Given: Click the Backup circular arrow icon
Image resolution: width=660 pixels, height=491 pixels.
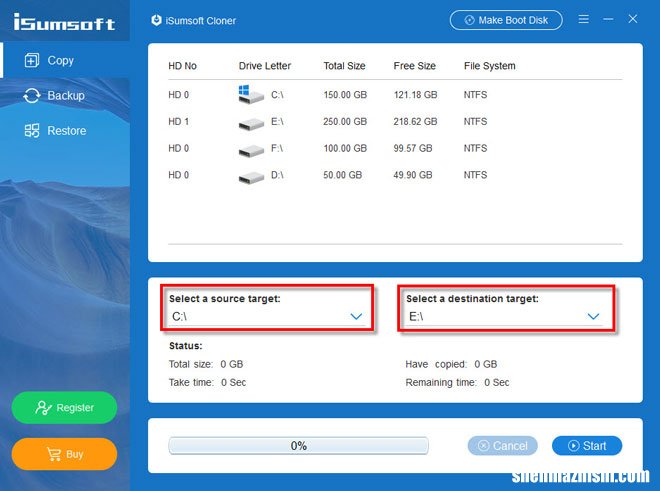Looking at the screenshot, I should click(31, 96).
